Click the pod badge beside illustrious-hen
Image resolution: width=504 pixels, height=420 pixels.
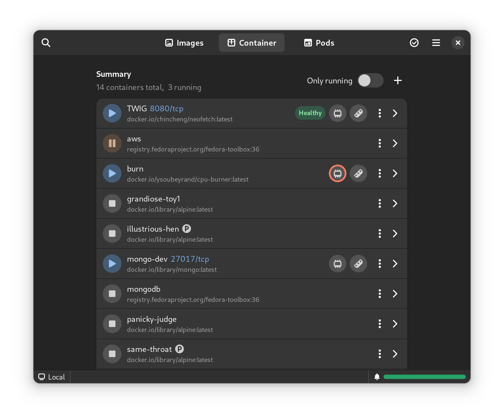click(x=187, y=229)
